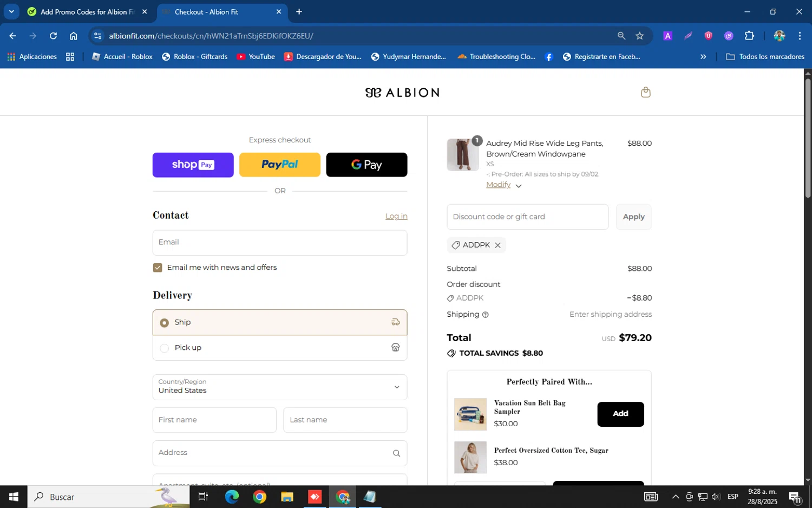Click the Albion logo
This screenshot has width=812, height=508.
click(x=402, y=93)
